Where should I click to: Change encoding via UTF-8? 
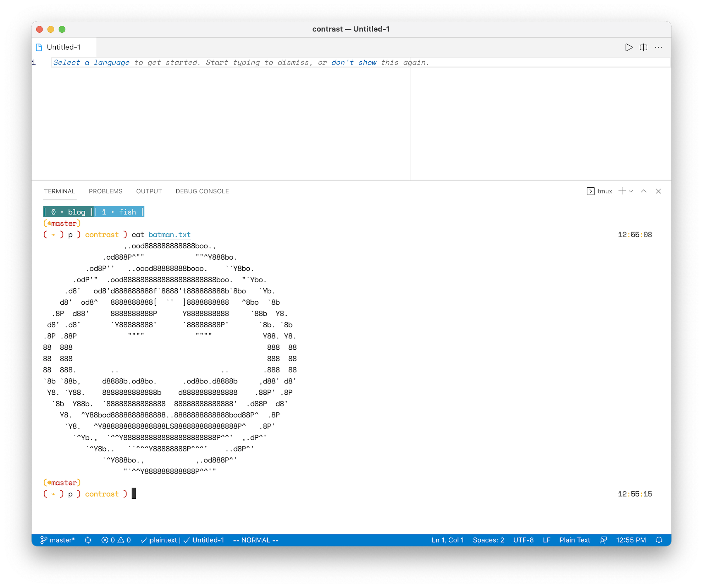(523, 540)
